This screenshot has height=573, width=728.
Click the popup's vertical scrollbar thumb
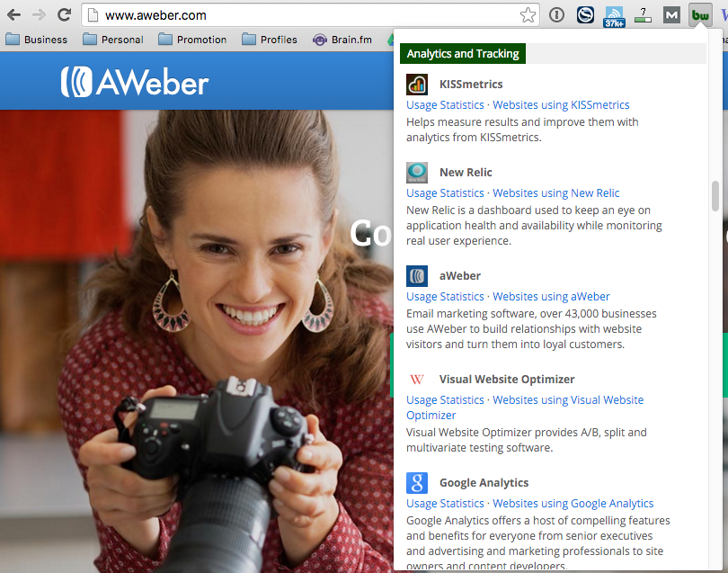click(715, 195)
